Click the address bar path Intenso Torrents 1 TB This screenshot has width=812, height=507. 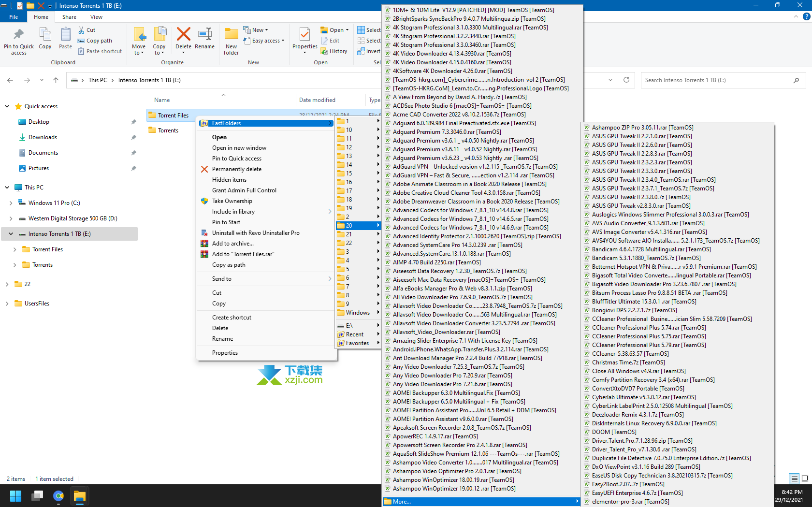pyautogui.click(x=149, y=80)
